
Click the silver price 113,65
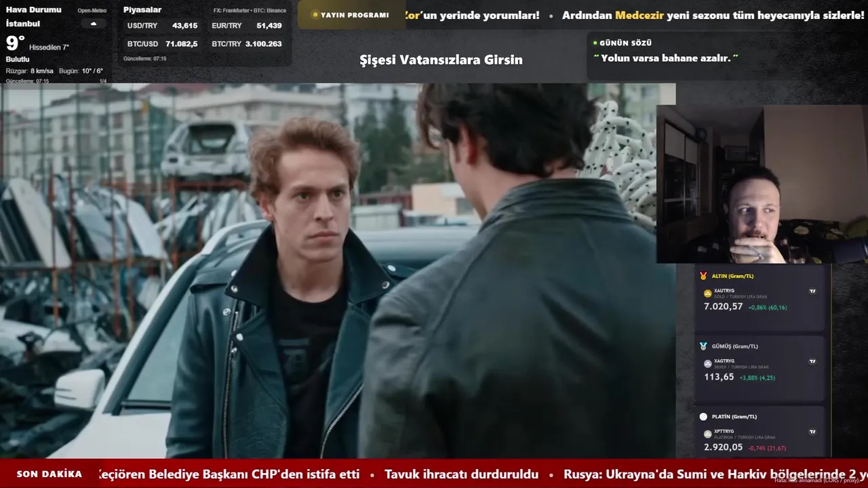[x=719, y=377]
